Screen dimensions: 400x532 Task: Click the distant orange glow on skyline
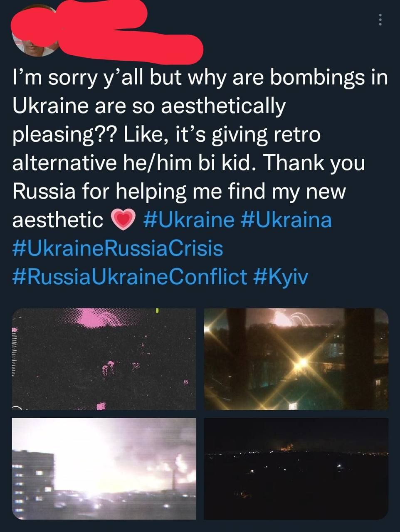click(x=285, y=448)
